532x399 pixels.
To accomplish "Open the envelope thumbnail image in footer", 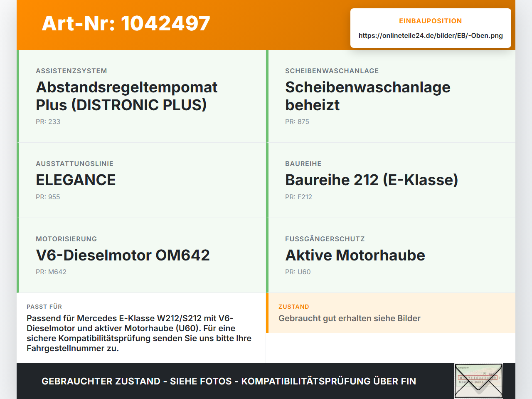I will (478, 381).
